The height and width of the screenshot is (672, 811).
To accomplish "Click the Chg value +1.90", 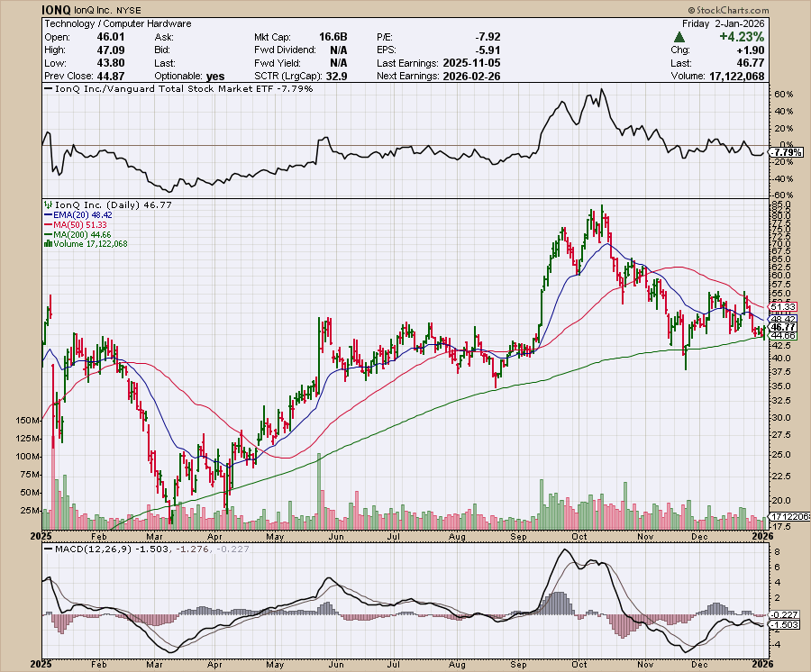I will (x=751, y=50).
